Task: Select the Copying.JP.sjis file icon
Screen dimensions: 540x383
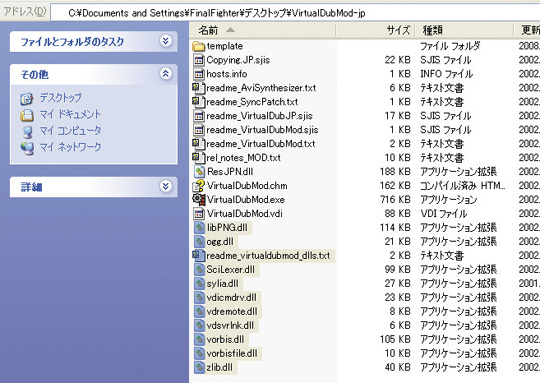Action: 199,60
